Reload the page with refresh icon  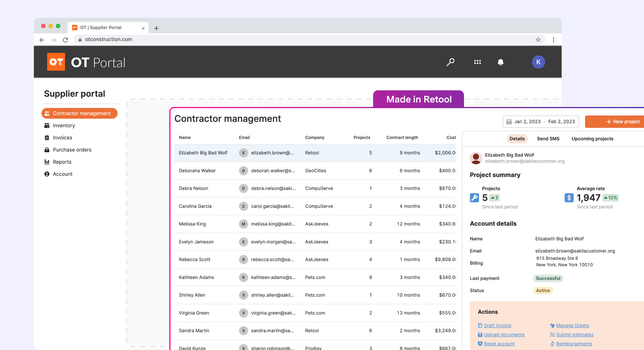pyautogui.click(x=65, y=40)
